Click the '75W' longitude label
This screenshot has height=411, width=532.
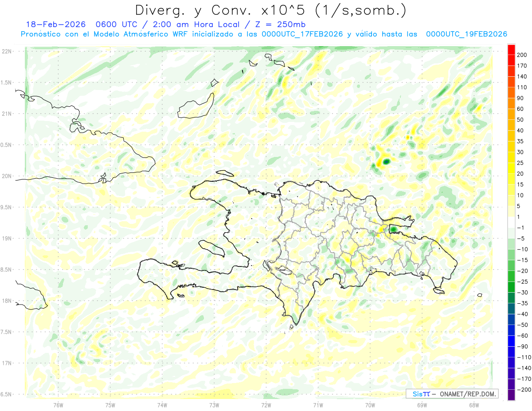click(110, 404)
